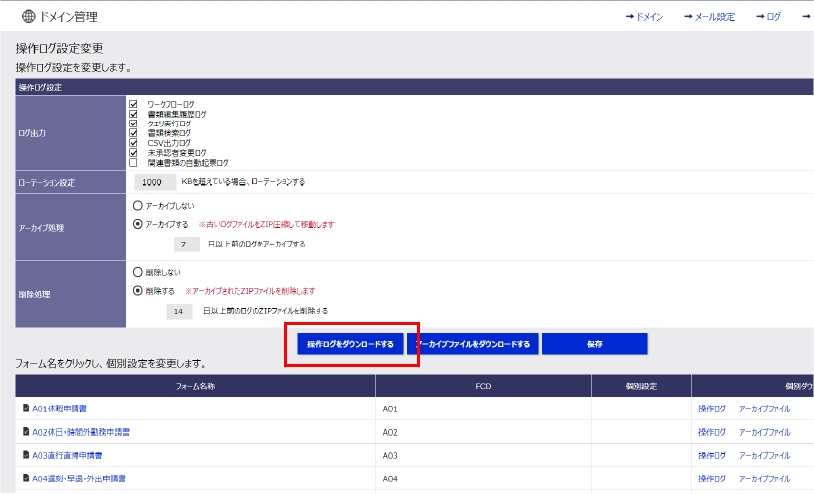Click the document icon for A01休暇申請書

[x=26, y=409]
